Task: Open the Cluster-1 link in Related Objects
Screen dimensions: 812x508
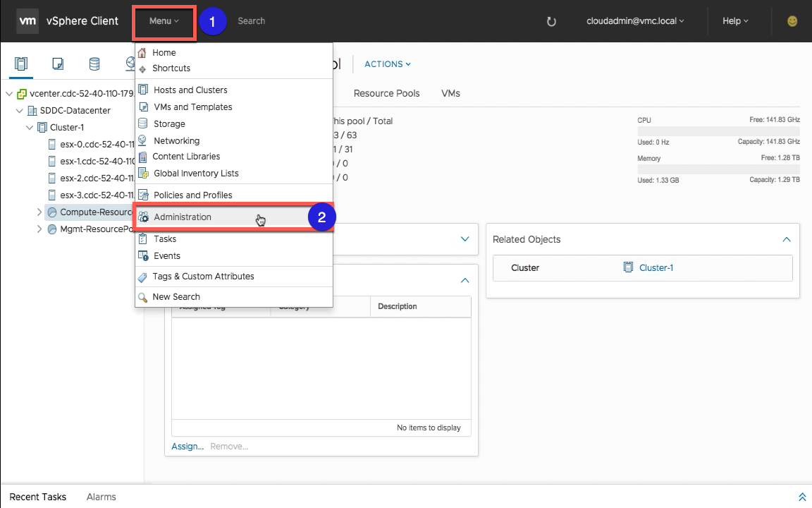Action: (656, 268)
